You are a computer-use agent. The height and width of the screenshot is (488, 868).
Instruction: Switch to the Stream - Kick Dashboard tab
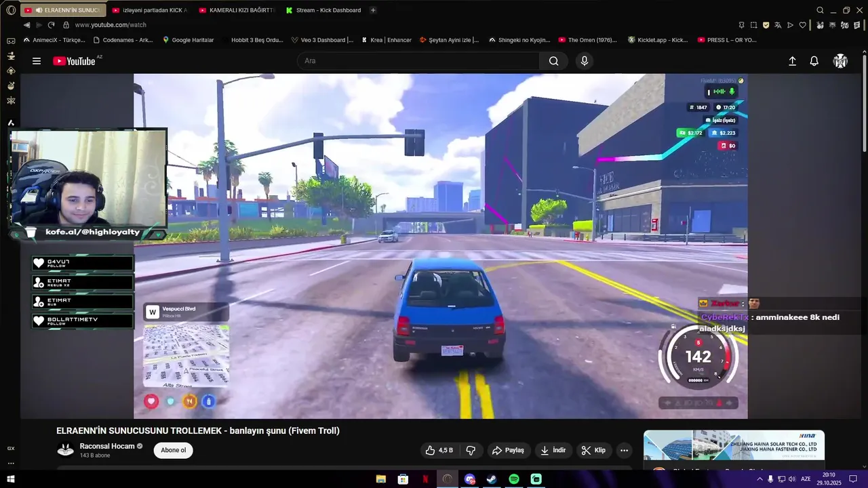pos(323,10)
